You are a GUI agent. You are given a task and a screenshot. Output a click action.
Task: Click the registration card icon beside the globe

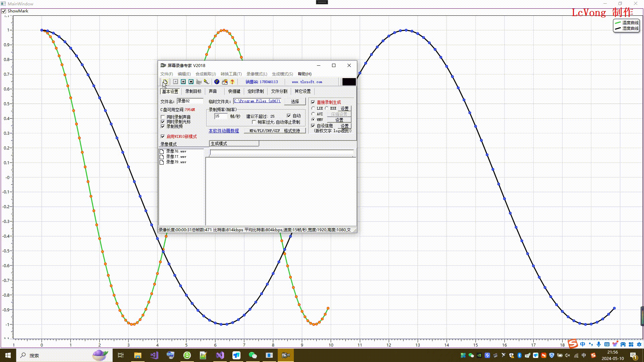(225, 82)
